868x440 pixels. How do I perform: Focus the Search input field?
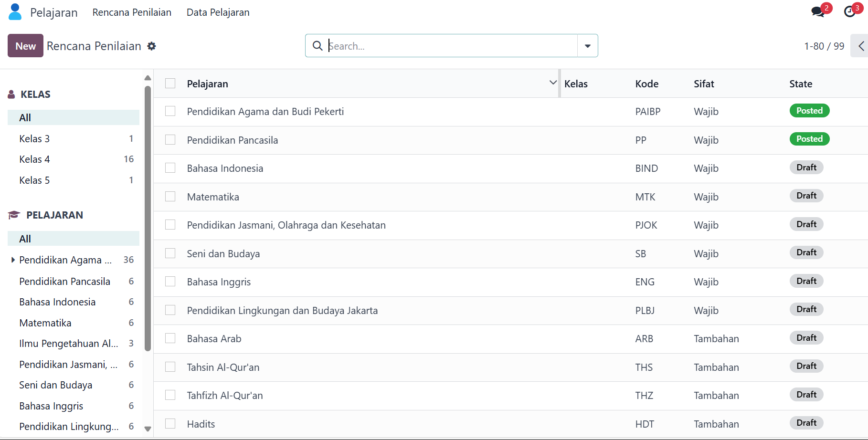pyautogui.click(x=451, y=46)
